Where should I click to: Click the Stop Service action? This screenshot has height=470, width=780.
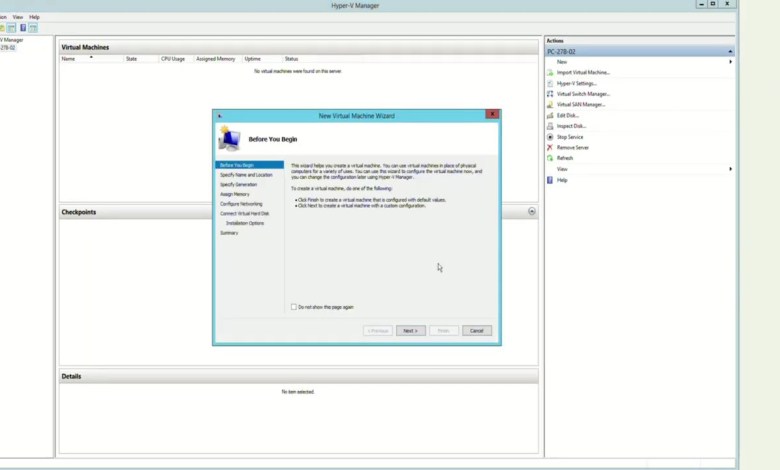[x=570, y=137]
